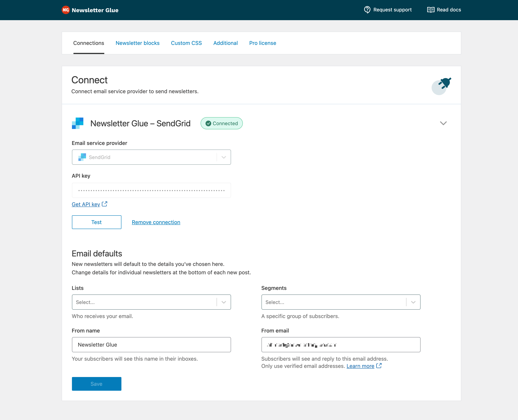Viewport: 518px width, 420px height.
Task: Click 'A specific group of subscribers.' hint text
Action: (300, 316)
